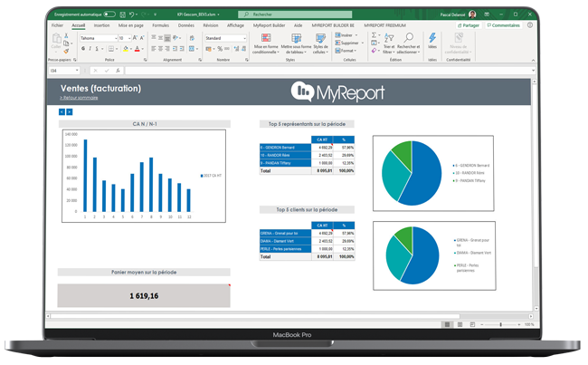Click the save disk icon
Screen dimensions: 588x365
click(x=123, y=14)
